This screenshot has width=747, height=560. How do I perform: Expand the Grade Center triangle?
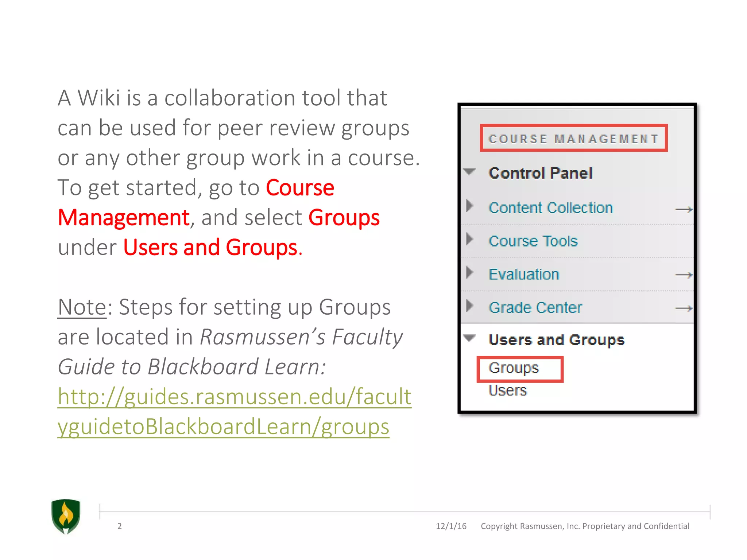click(x=470, y=306)
